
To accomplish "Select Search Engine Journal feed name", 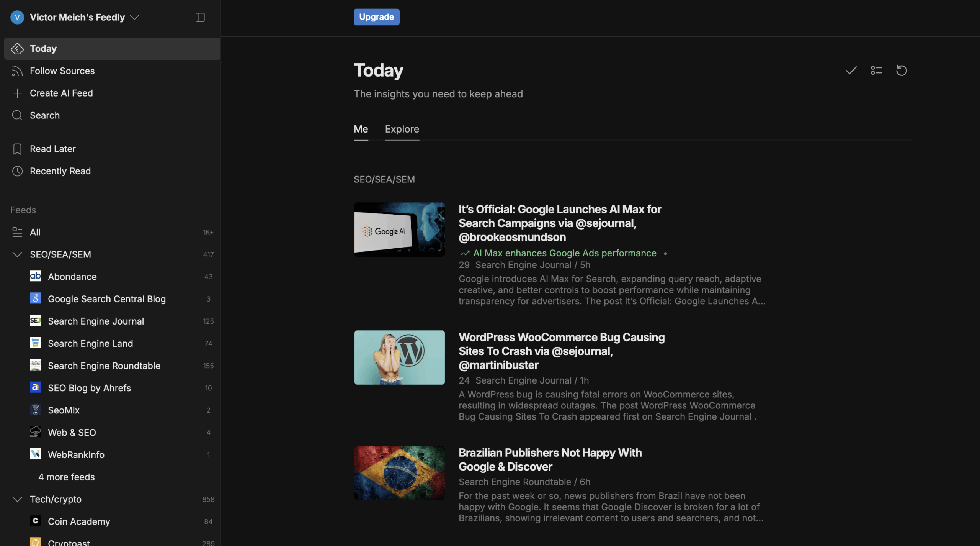I will click(96, 321).
